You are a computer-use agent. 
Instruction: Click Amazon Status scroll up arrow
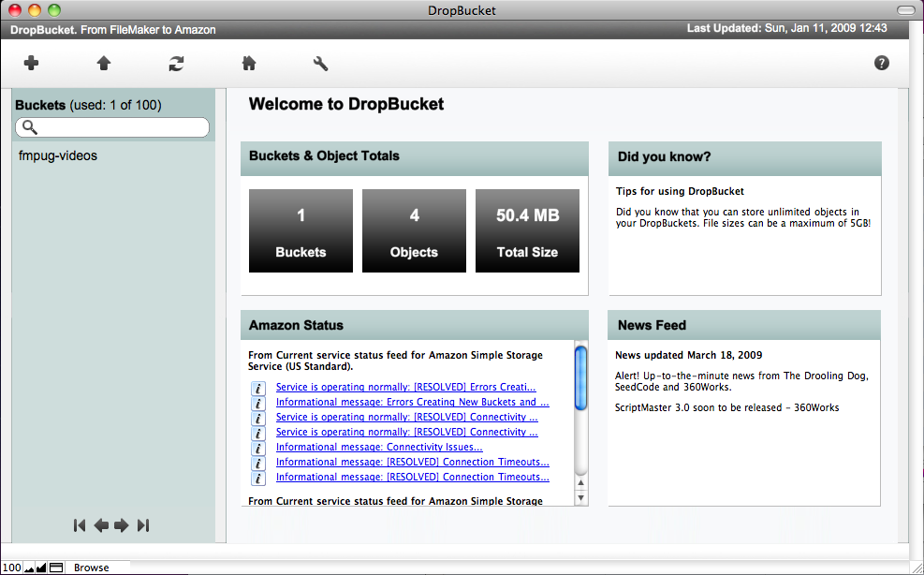[580, 483]
